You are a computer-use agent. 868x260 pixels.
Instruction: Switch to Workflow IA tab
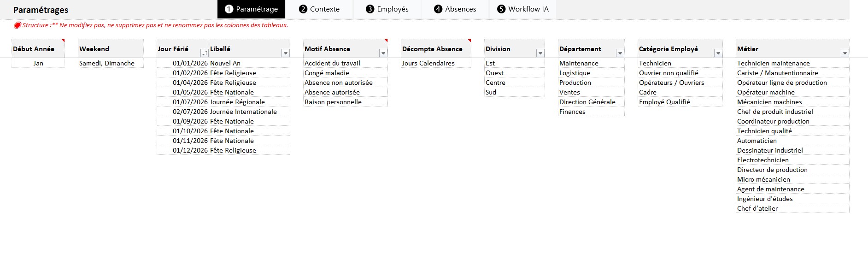tap(522, 9)
